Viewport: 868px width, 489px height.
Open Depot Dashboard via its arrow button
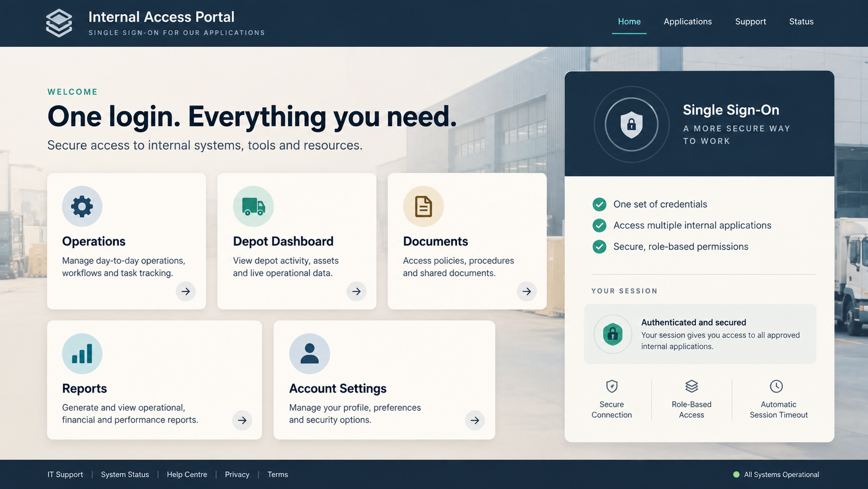[356, 292]
